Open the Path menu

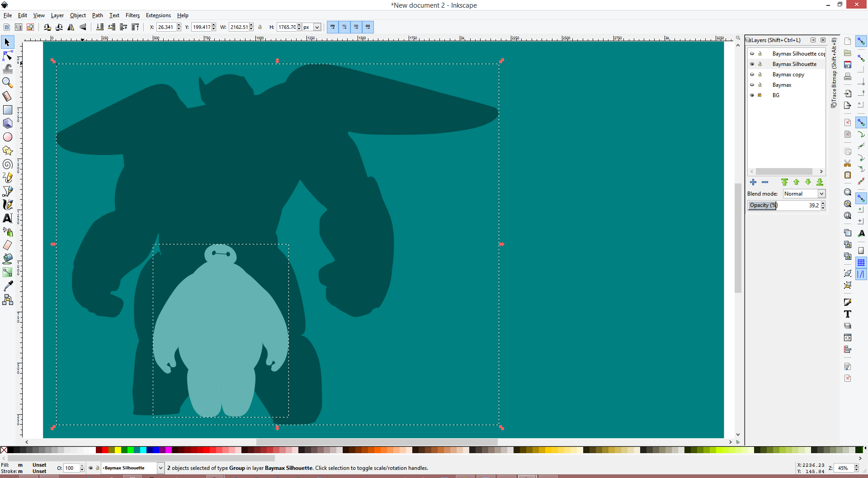pyautogui.click(x=97, y=15)
